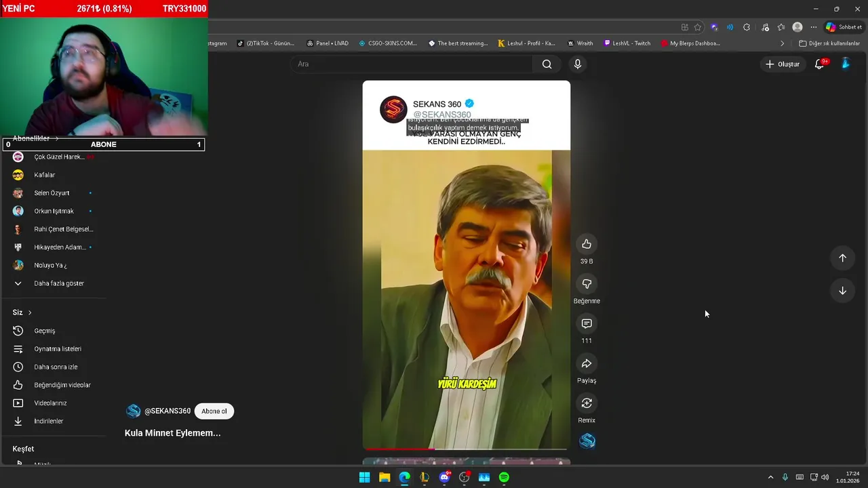Click the sound thumbnail below Remix
This screenshot has width=868, height=488.
coord(587,441)
